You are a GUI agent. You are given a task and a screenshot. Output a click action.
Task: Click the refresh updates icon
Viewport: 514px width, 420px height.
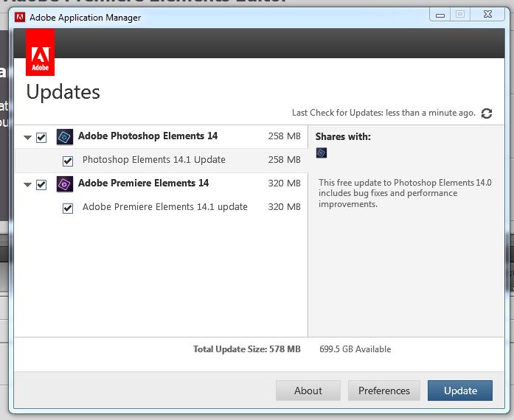coord(487,113)
